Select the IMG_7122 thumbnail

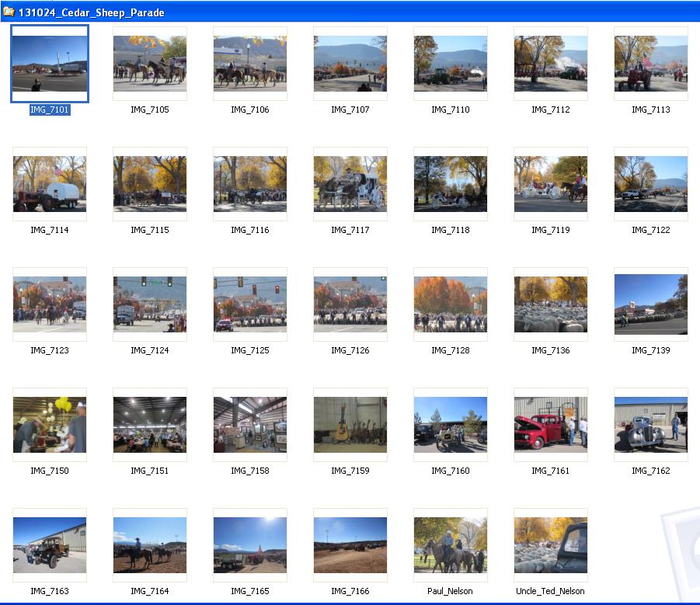click(x=651, y=184)
